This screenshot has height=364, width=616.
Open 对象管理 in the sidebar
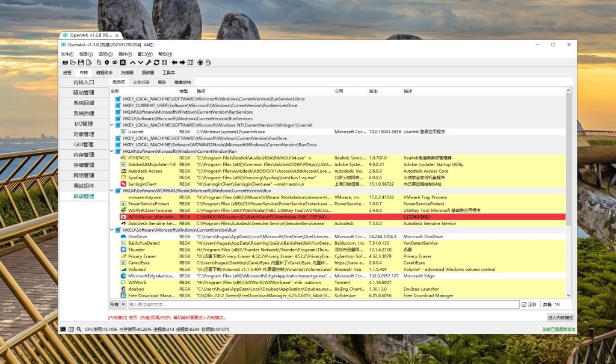pyautogui.click(x=84, y=134)
